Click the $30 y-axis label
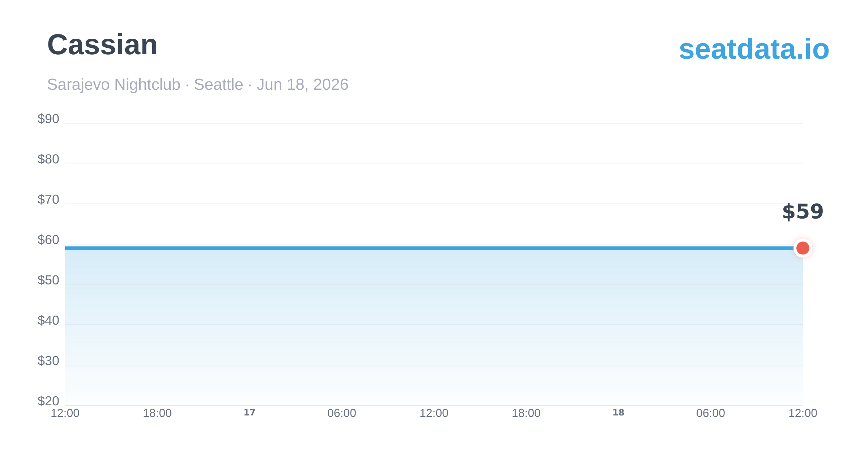 (x=48, y=361)
